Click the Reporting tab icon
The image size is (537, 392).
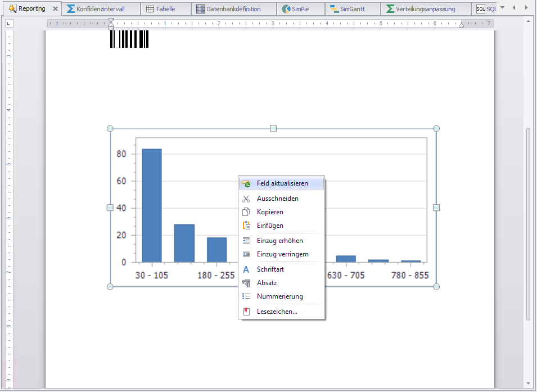12,8
